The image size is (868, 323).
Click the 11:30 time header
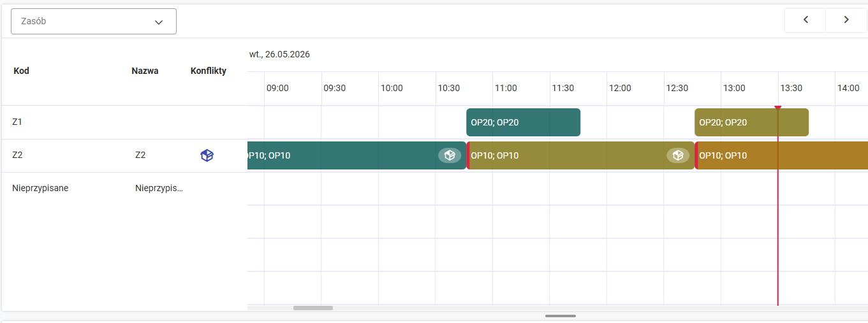[x=563, y=88]
